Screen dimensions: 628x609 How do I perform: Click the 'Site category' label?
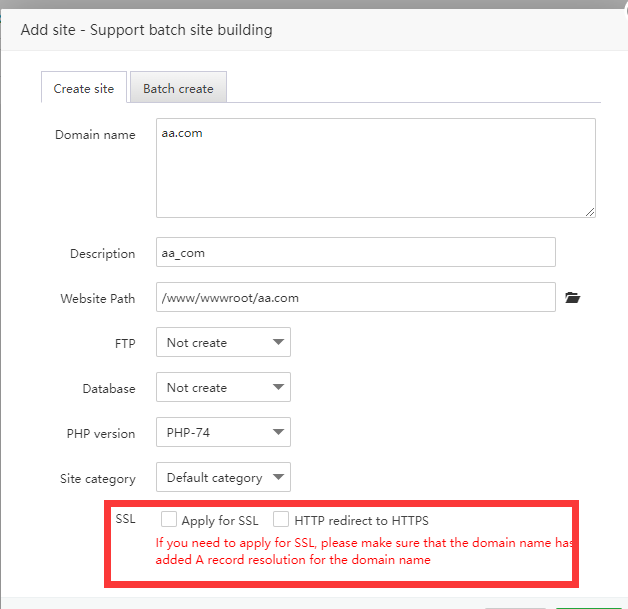[x=97, y=478]
